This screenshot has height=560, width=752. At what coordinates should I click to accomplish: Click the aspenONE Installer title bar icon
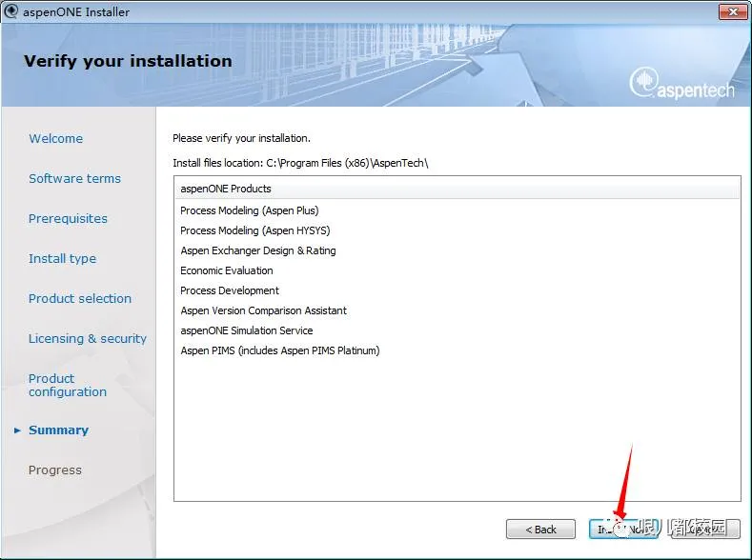10,11
